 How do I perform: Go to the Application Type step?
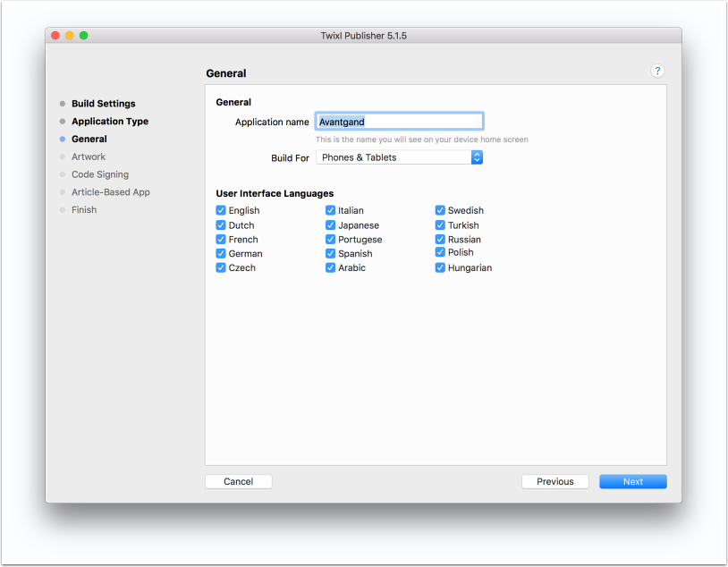tap(110, 122)
